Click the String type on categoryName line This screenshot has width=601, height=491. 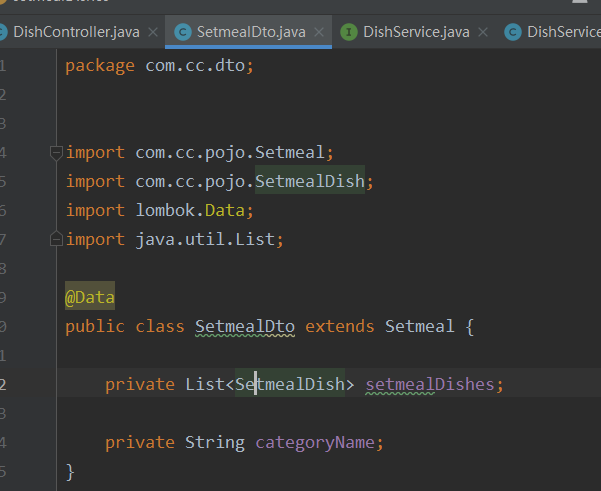point(215,443)
